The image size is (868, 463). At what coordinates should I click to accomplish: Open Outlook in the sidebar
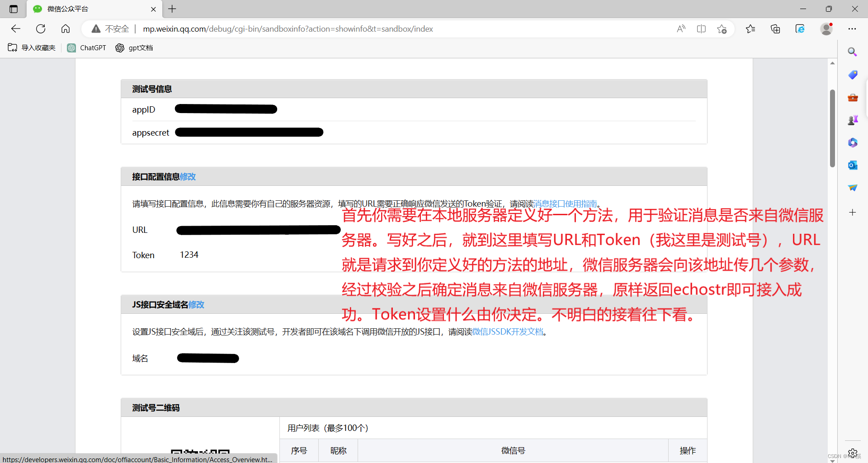[x=853, y=165]
